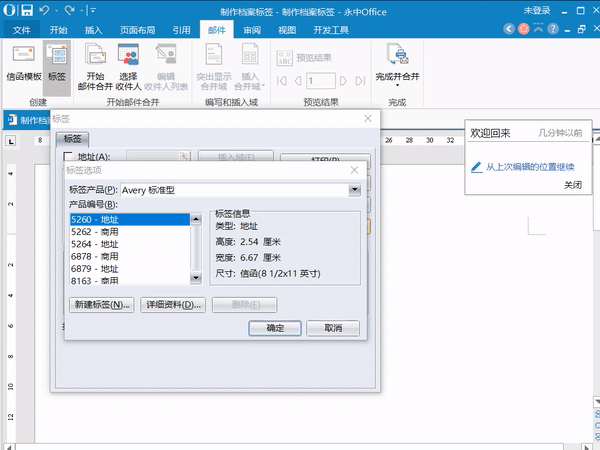Expand the 完成并合并 dropdown arrow
600x450 pixels.
click(x=398, y=85)
